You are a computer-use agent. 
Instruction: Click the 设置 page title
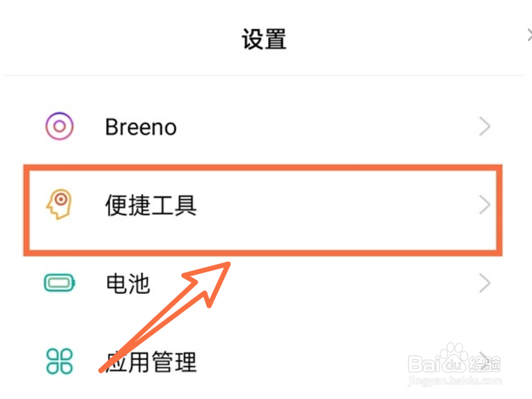pos(264,39)
